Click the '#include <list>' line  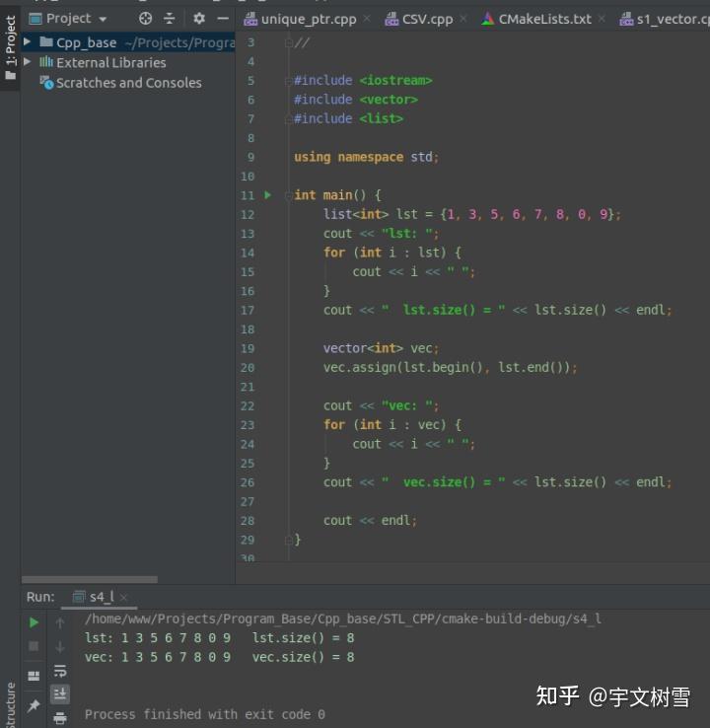coord(348,118)
